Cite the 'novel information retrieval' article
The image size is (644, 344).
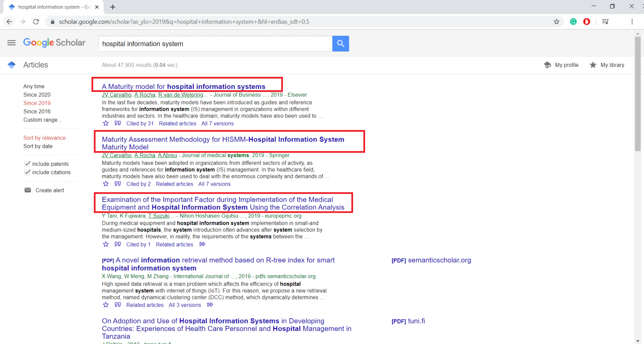pos(118,305)
